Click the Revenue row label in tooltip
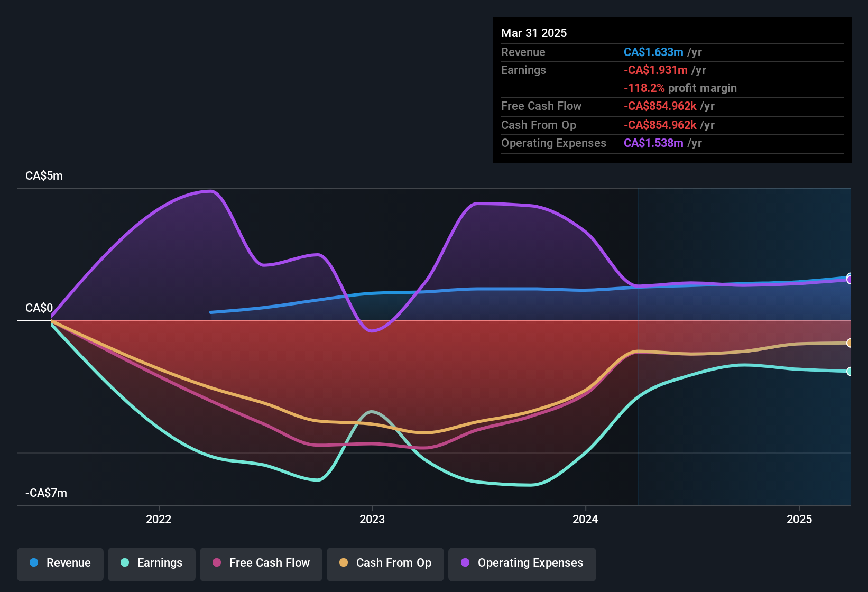This screenshot has width=868, height=592. 523,52
